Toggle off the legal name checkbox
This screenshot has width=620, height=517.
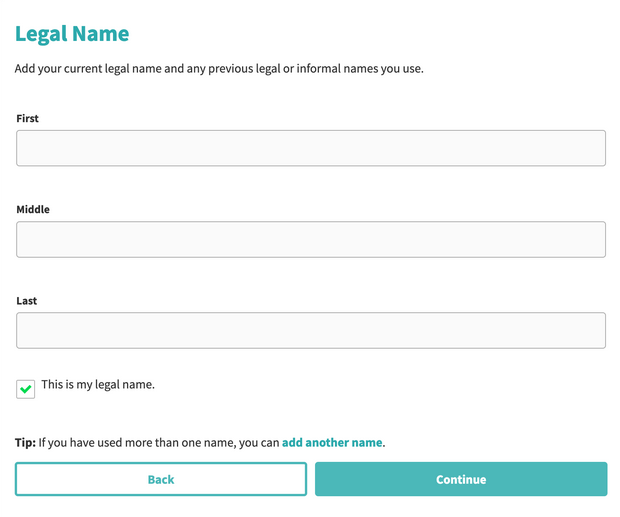26,388
